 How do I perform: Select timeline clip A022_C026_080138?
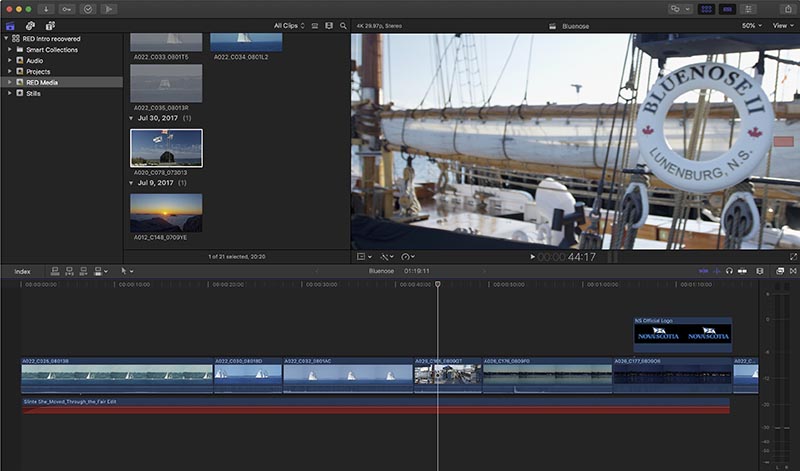pyautogui.click(x=117, y=376)
